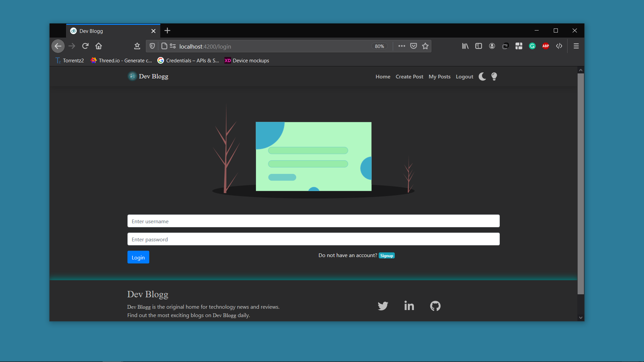Open the Firefox hamburger menu
Viewport: 644px width, 362px height.
pyautogui.click(x=576, y=46)
